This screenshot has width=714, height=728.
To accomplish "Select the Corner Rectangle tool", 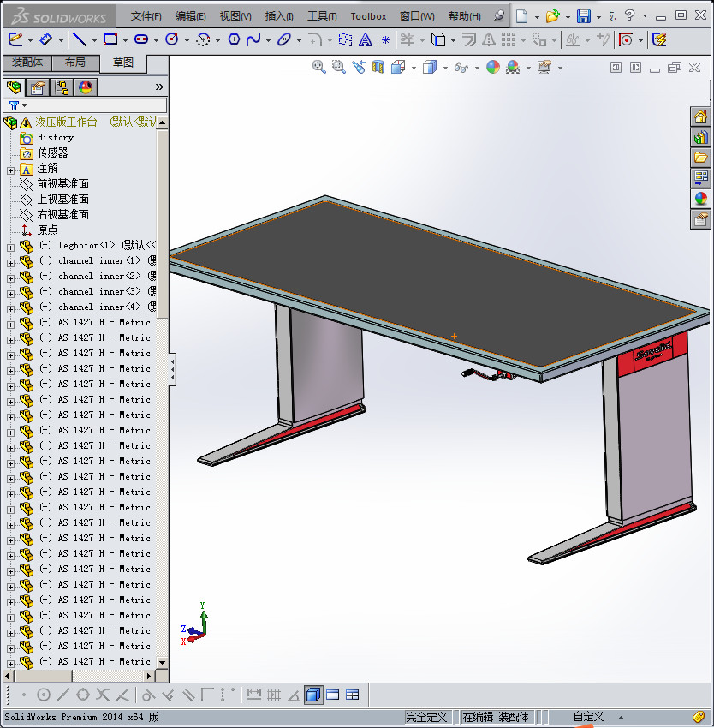I will (110, 39).
